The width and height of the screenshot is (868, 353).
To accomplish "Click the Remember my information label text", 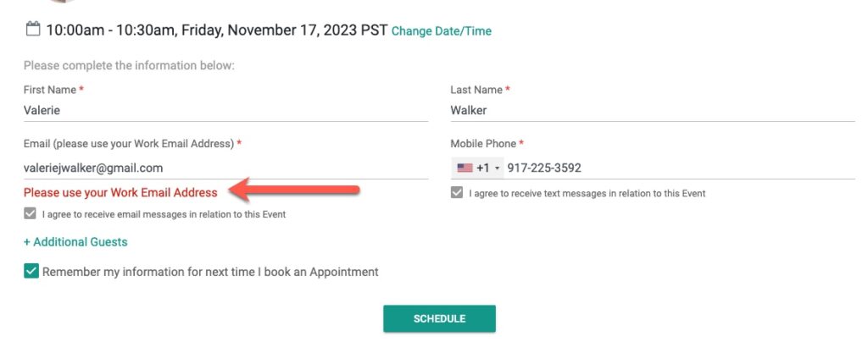I will 210,272.
